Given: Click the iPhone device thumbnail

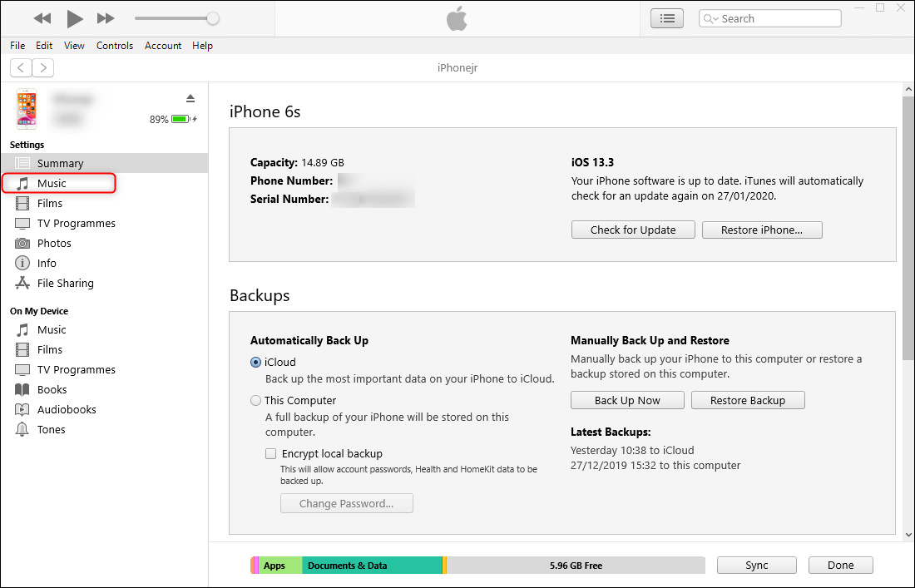Looking at the screenshot, I should click(x=27, y=109).
